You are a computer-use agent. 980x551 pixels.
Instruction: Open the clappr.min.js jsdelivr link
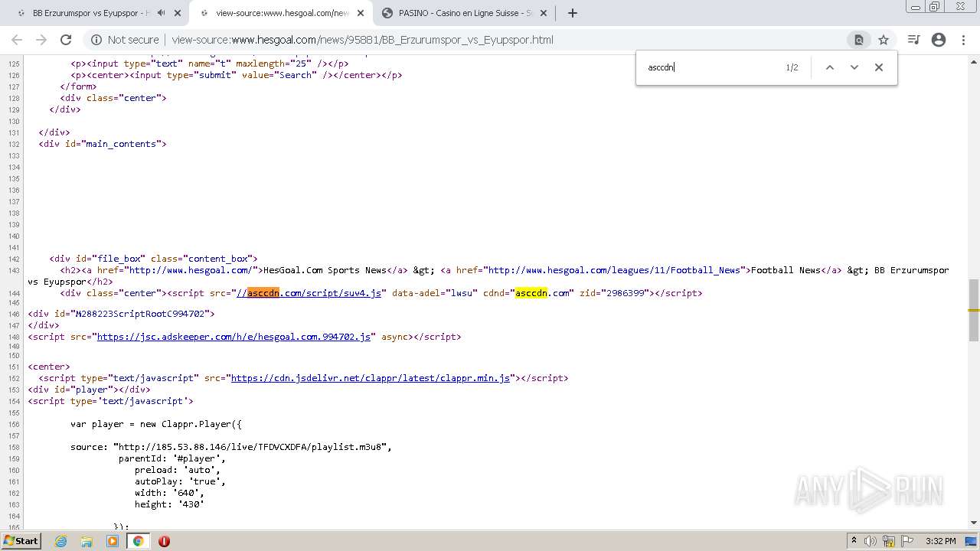(x=371, y=378)
